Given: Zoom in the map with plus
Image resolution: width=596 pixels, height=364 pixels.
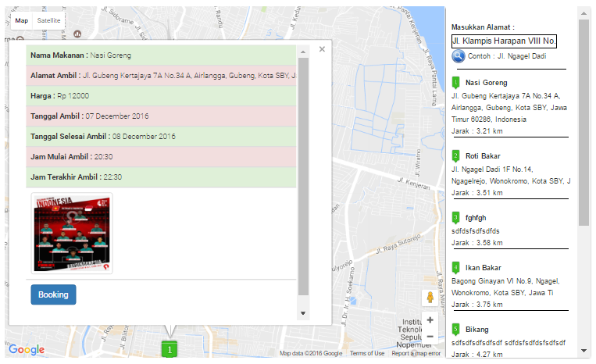Looking at the screenshot, I should [430, 320].
